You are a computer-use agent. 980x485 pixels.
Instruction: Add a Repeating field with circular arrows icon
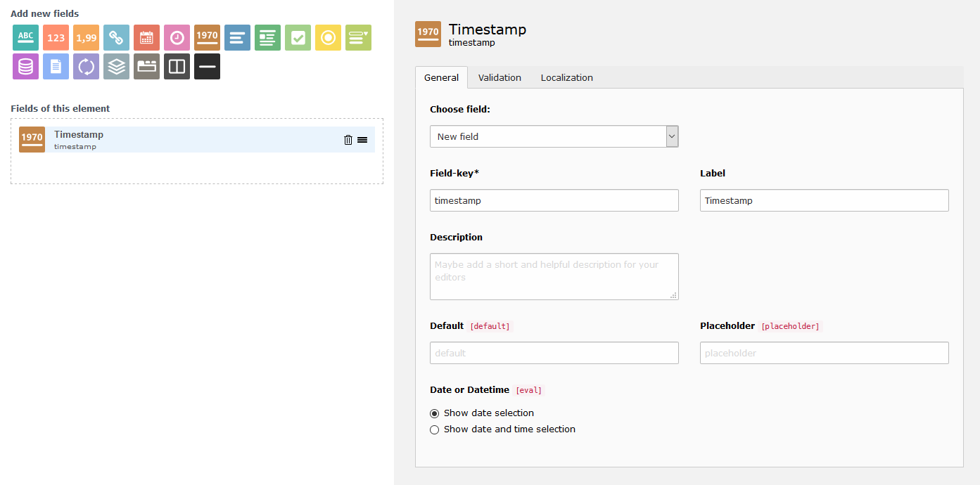86,66
